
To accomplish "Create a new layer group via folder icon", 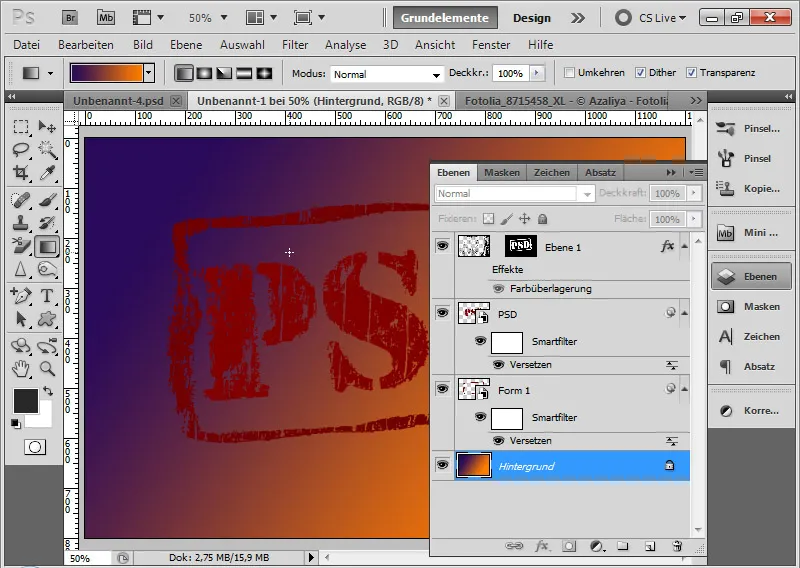I will [622, 546].
